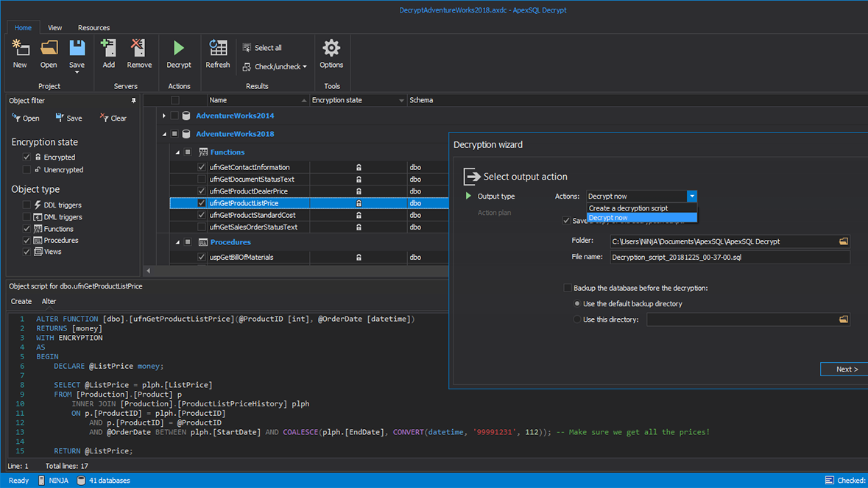
Task: Browse for output folder icon
Action: point(844,241)
